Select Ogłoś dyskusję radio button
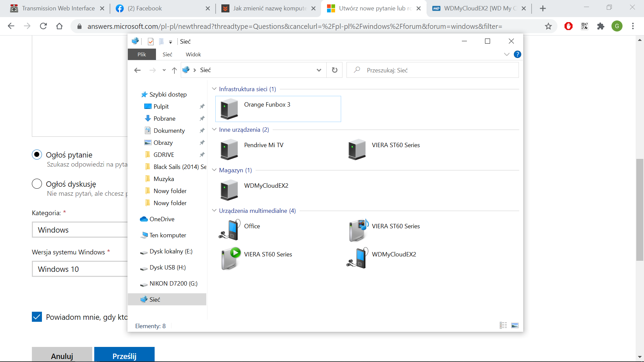 pyautogui.click(x=37, y=184)
